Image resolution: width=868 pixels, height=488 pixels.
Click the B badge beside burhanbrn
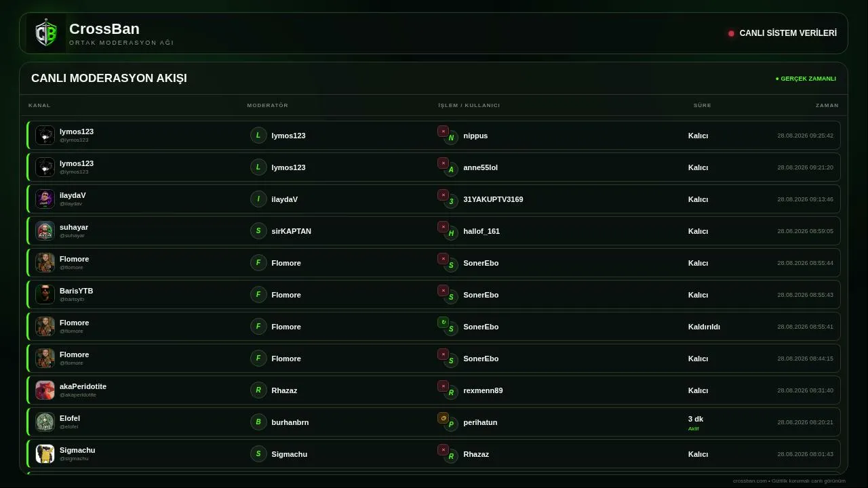point(258,422)
